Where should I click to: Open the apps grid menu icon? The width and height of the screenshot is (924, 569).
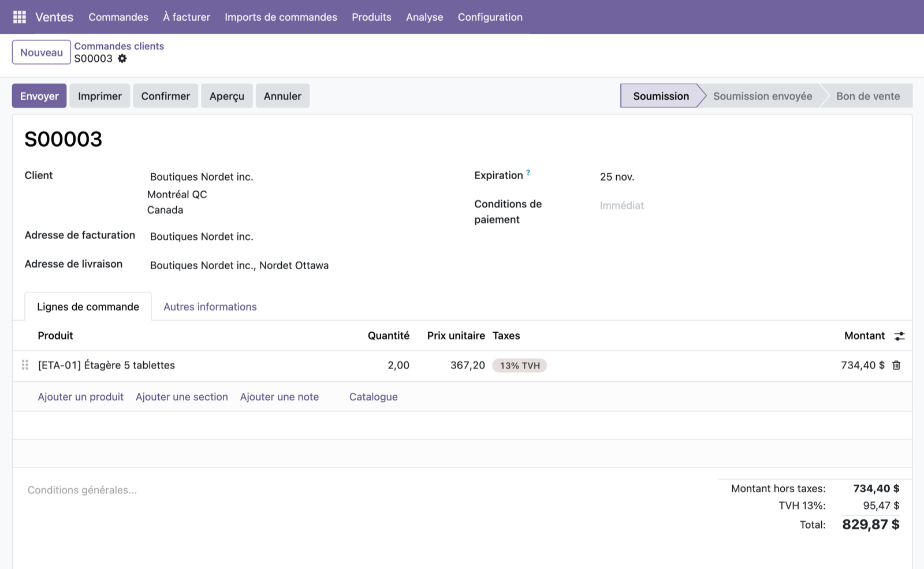coord(20,17)
